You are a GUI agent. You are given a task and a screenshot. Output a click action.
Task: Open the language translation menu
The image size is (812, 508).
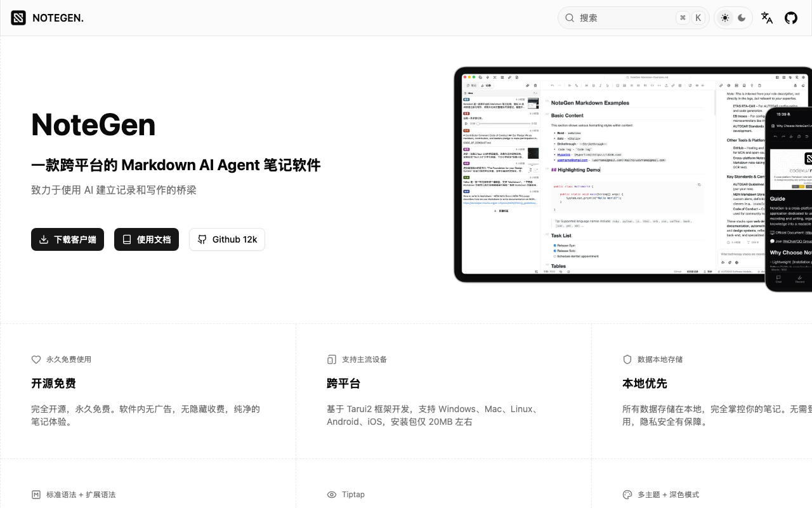(x=767, y=18)
